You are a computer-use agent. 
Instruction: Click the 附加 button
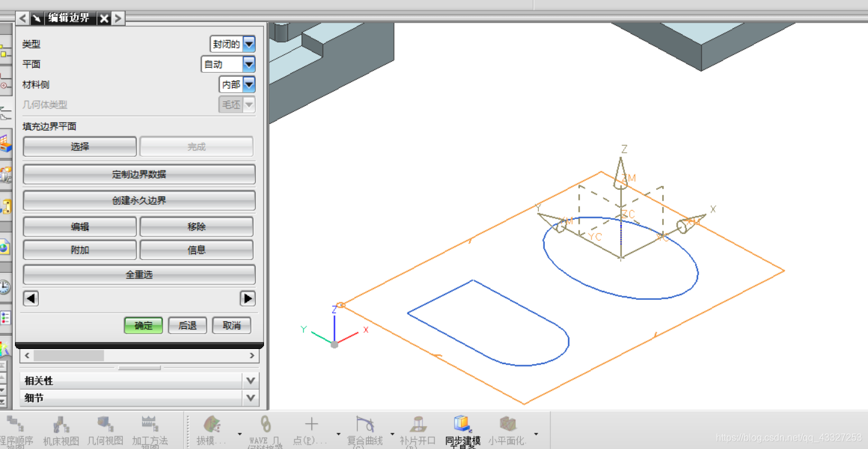click(x=80, y=250)
